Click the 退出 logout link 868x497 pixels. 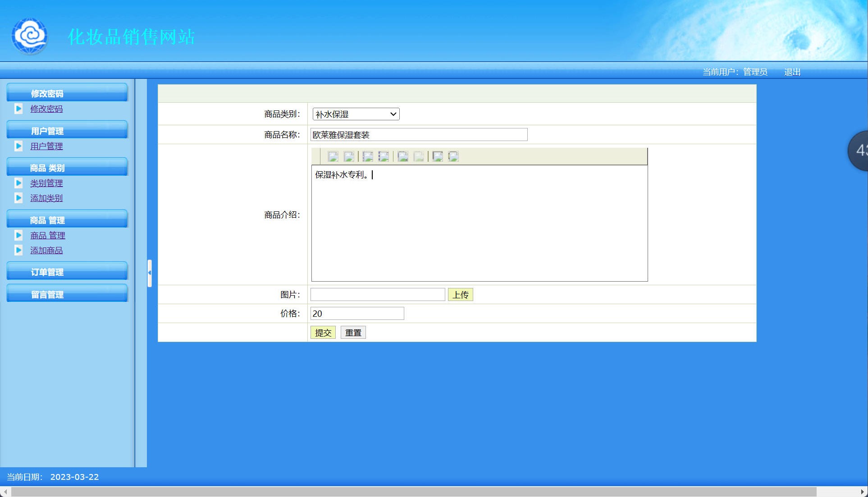click(792, 72)
